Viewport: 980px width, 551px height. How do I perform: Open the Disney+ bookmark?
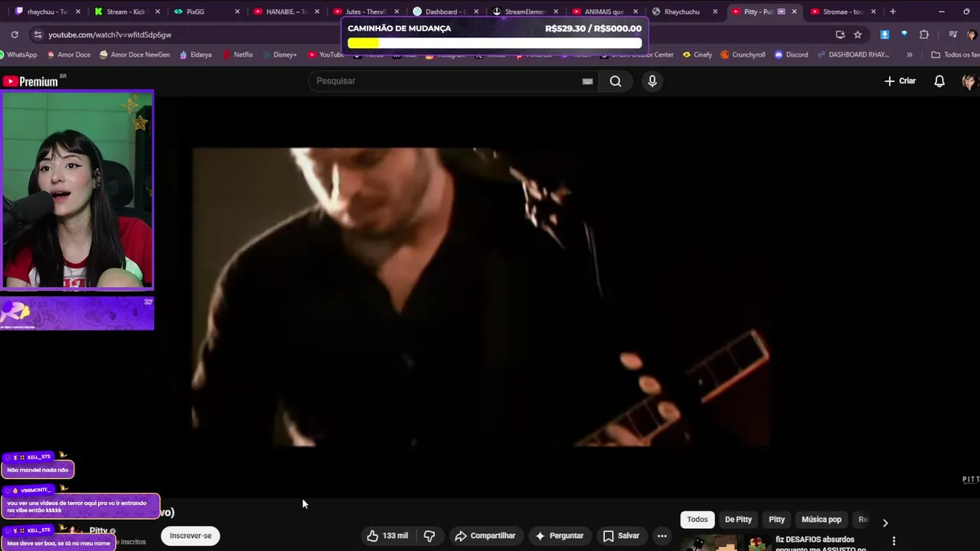pyautogui.click(x=279, y=54)
